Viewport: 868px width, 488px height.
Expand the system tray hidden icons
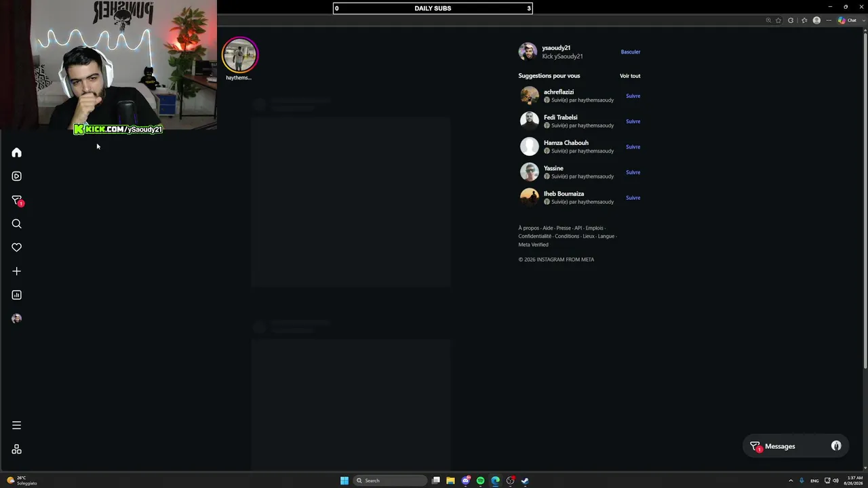791,481
